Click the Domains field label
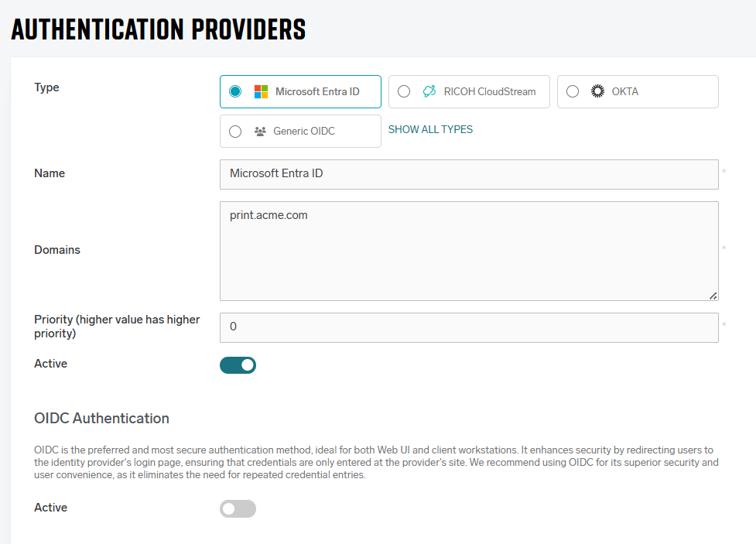Screen dimensions: 756x544 (x=57, y=250)
